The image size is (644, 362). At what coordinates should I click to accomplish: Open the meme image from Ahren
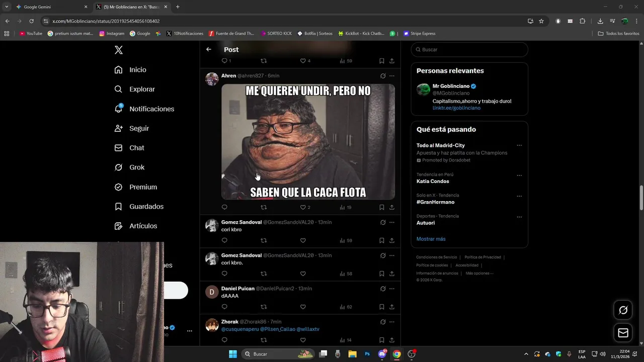point(308,141)
